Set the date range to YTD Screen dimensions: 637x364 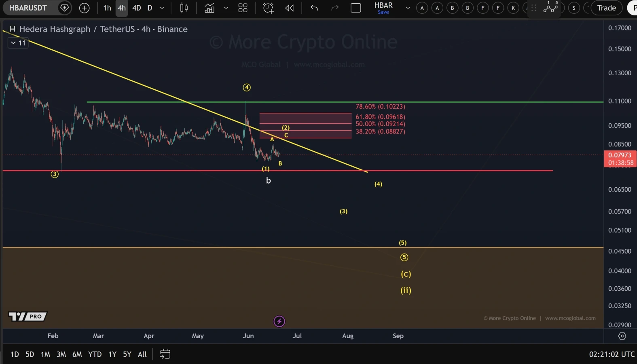(x=95, y=354)
